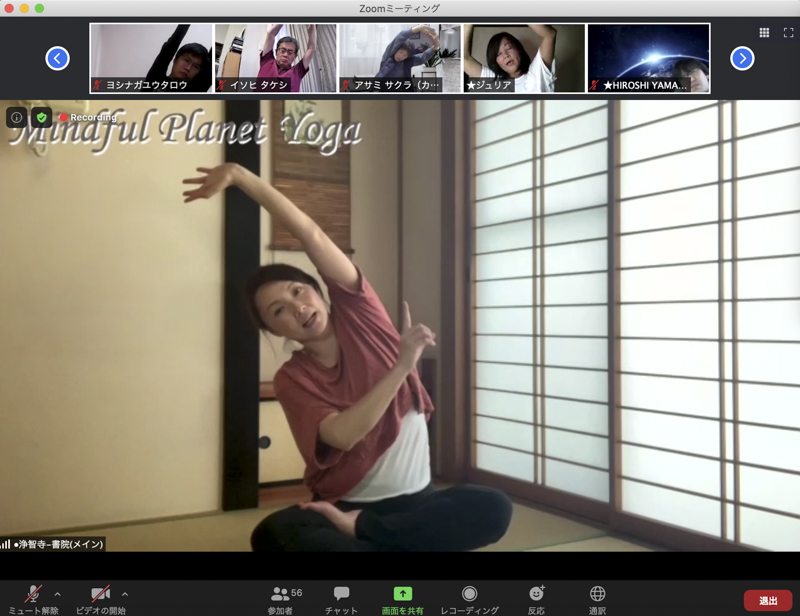Show meeting information icon

[16, 117]
